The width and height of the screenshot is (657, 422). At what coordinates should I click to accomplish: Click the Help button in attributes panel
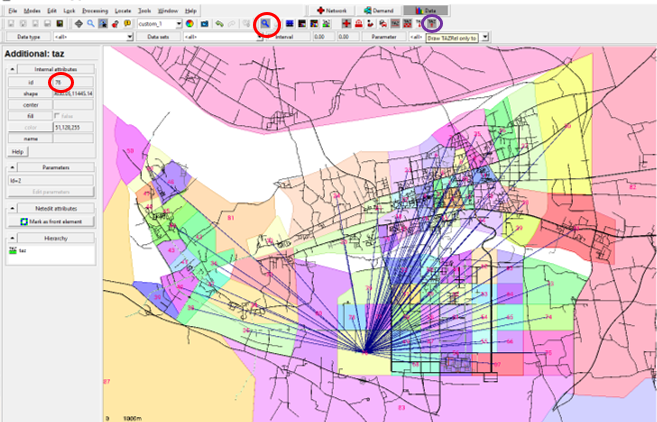pos(17,151)
